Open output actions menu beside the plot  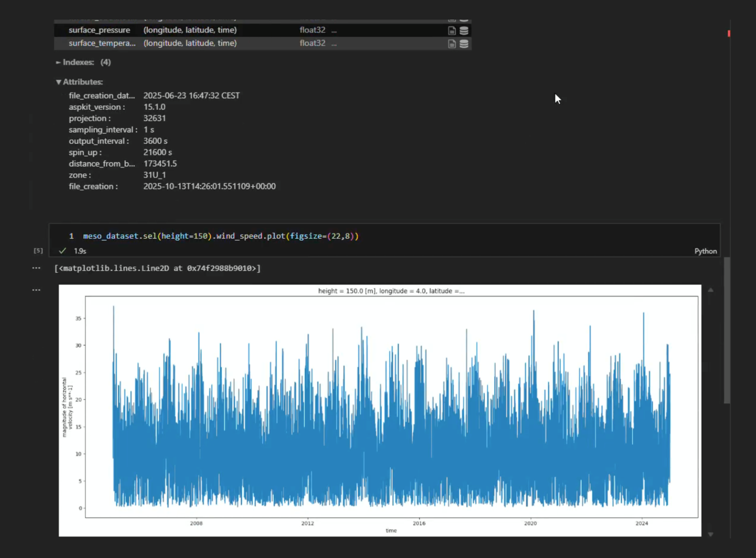[36, 290]
